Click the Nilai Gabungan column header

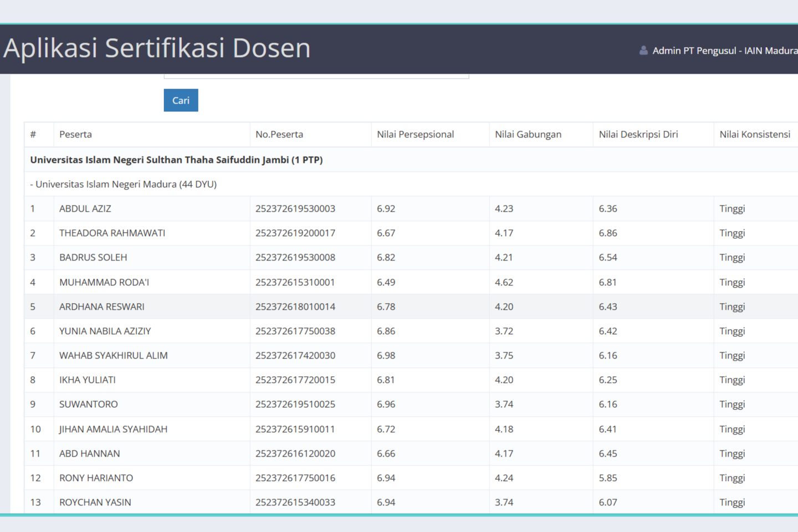528,135
